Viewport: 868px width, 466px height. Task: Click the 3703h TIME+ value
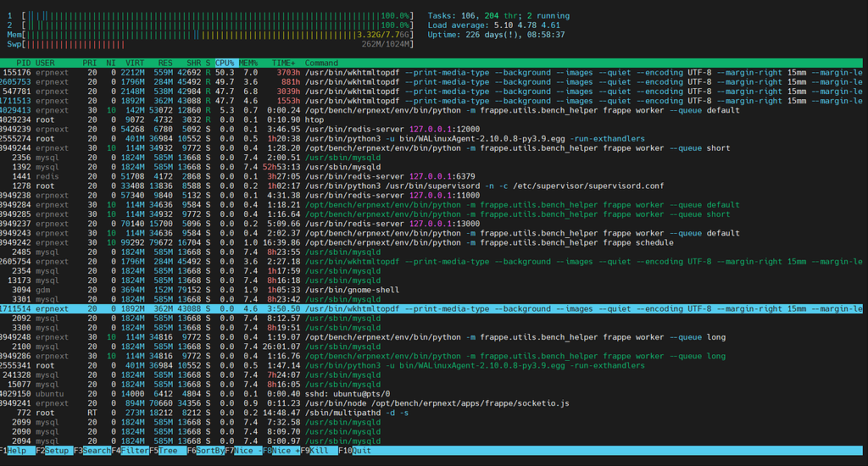pyautogui.click(x=288, y=73)
